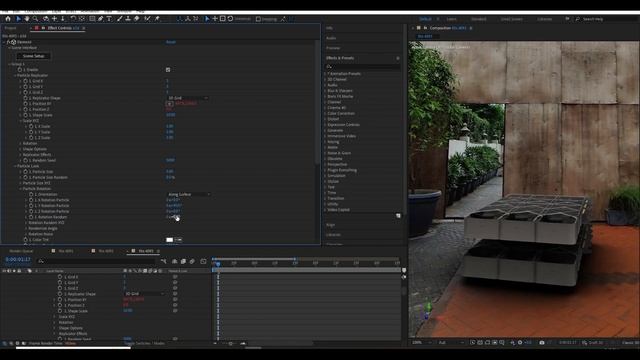The width and height of the screenshot is (640, 360).
Task: Expand Color Correction effects category
Action: pyautogui.click(x=325, y=113)
